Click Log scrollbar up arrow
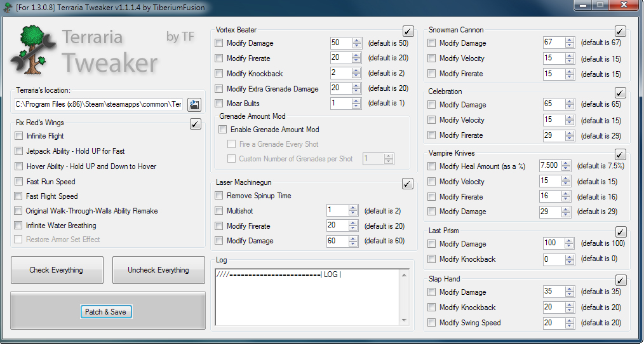The width and height of the screenshot is (644, 345). coord(404,274)
